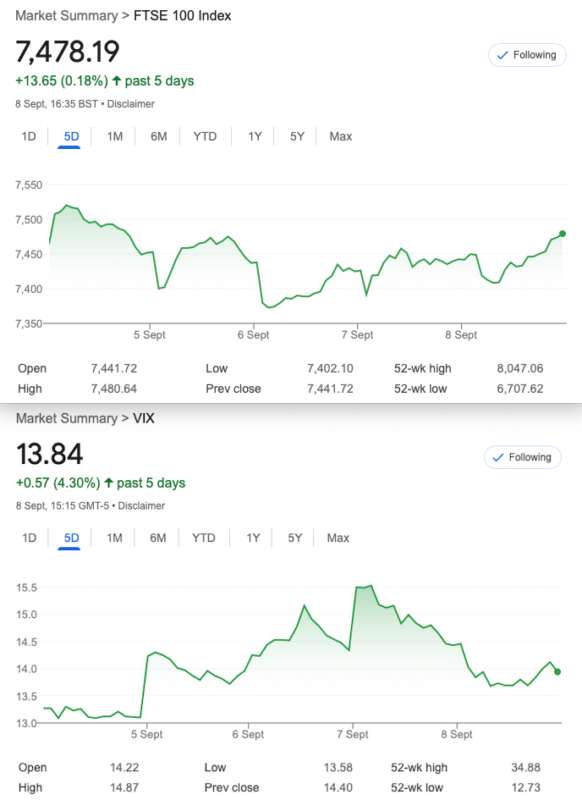582x800 pixels.
Task: Open Market Summary link above VIX
Action: [66, 418]
